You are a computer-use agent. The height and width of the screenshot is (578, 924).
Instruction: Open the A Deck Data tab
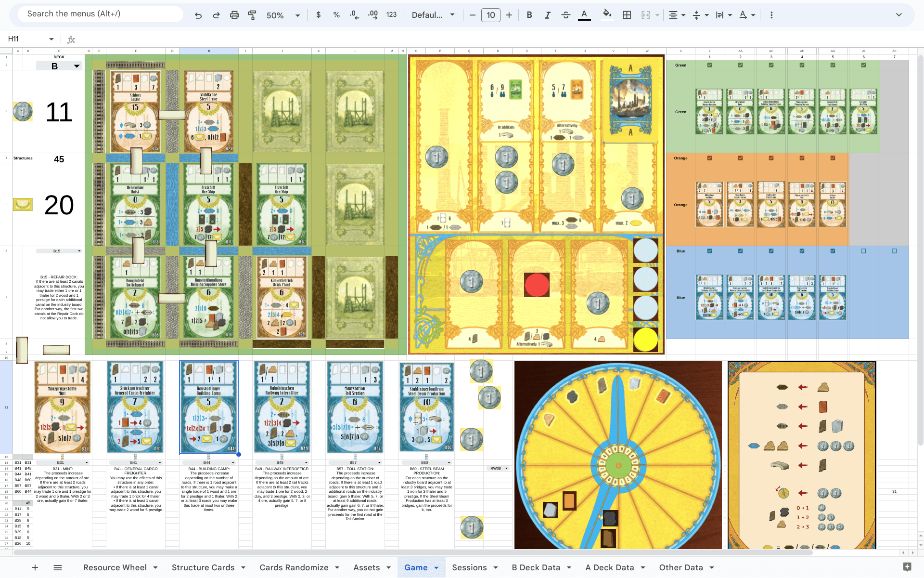tap(610, 567)
